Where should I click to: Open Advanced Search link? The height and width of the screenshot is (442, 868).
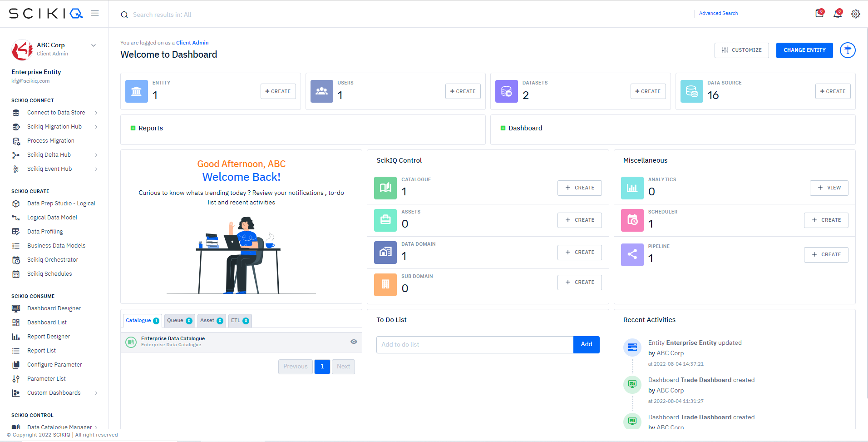(x=718, y=13)
